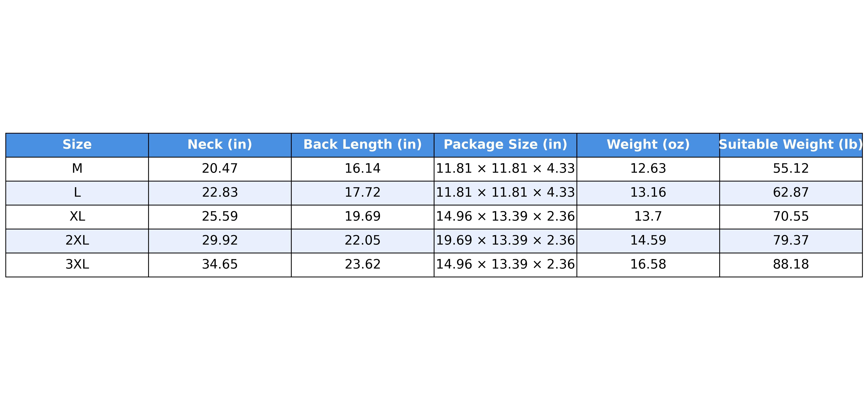The width and height of the screenshot is (868, 410).
Task: Select the XL size cell
Action: [77, 216]
